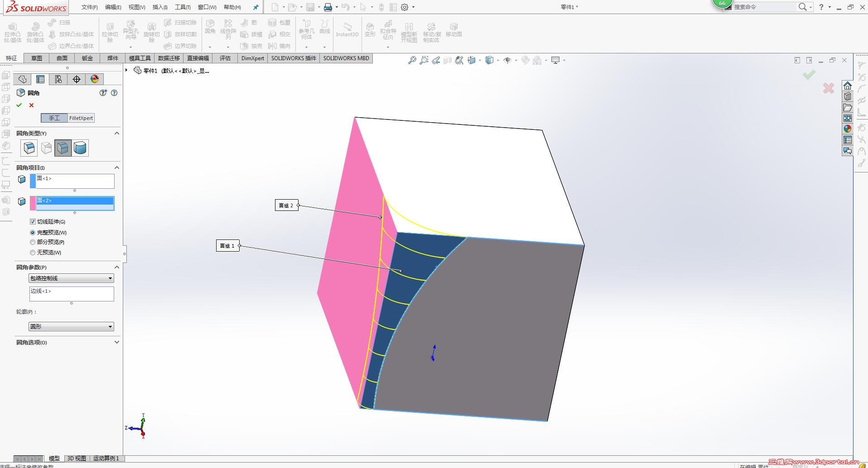Switch to the 3D 视图 bottom tab
The width and height of the screenshot is (868, 468).
pos(77,458)
